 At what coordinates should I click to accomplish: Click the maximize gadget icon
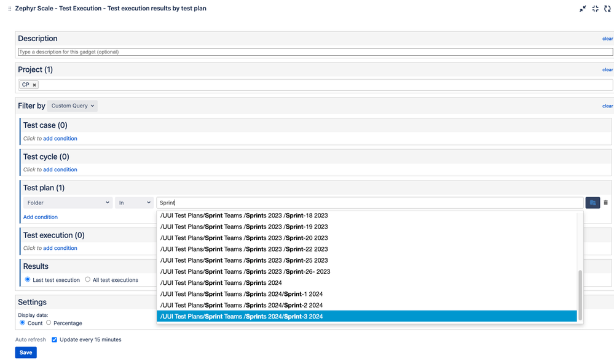(x=595, y=9)
